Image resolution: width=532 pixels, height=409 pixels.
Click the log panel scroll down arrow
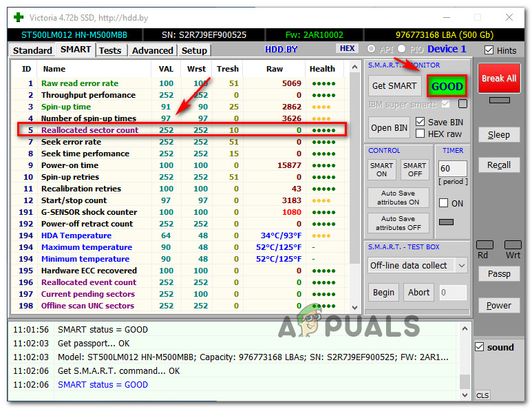point(465,395)
